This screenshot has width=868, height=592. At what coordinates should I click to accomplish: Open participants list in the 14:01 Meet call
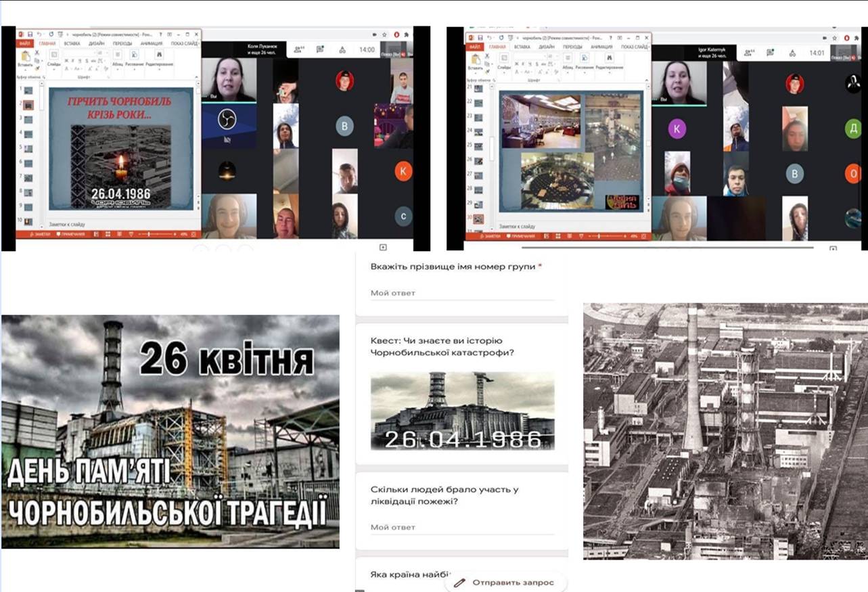(x=750, y=52)
